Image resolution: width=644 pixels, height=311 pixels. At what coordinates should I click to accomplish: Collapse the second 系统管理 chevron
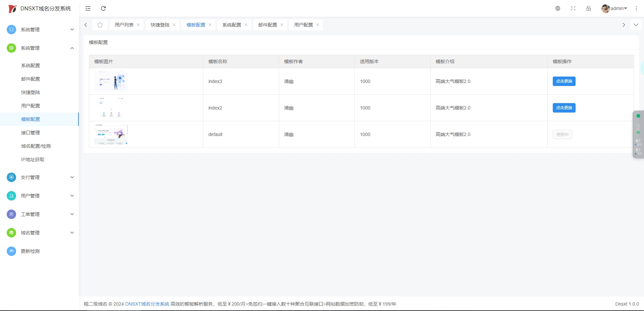(x=72, y=48)
